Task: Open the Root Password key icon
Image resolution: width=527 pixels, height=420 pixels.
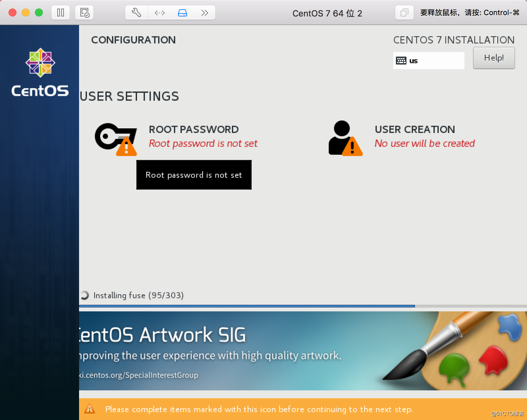Action: coord(116,139)
